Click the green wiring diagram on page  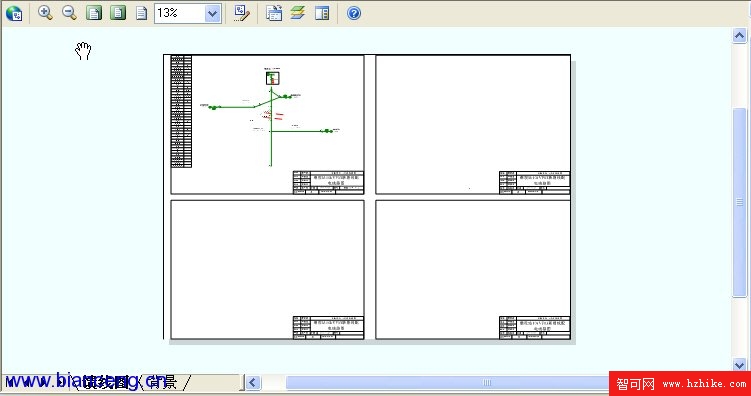pos(271,117)
